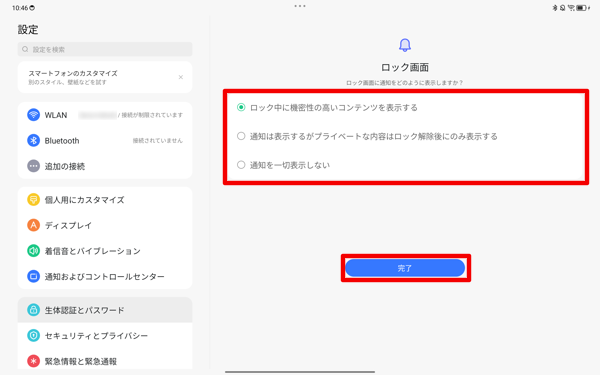600x375 pixels.
Task: Focus the 設定を検索 search field
Action: click(x=105, y=49)
